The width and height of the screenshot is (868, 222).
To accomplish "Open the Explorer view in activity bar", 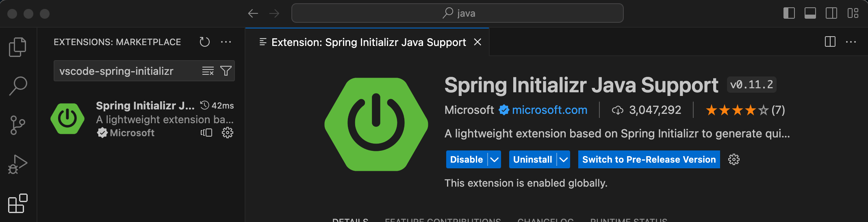I will point(17,47).
